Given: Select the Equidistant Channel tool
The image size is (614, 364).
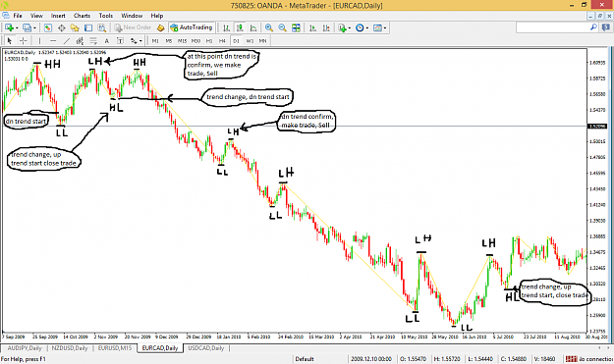Looking at the screenshot, I should (80, 40).
